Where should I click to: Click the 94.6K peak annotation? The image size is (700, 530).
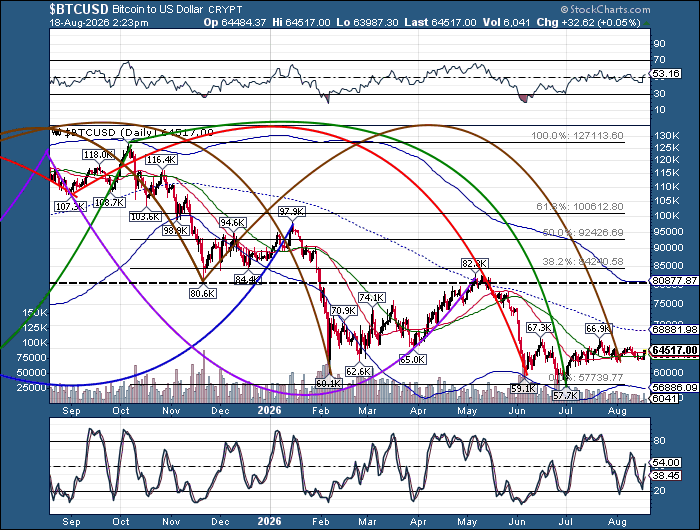coord(233,222)
